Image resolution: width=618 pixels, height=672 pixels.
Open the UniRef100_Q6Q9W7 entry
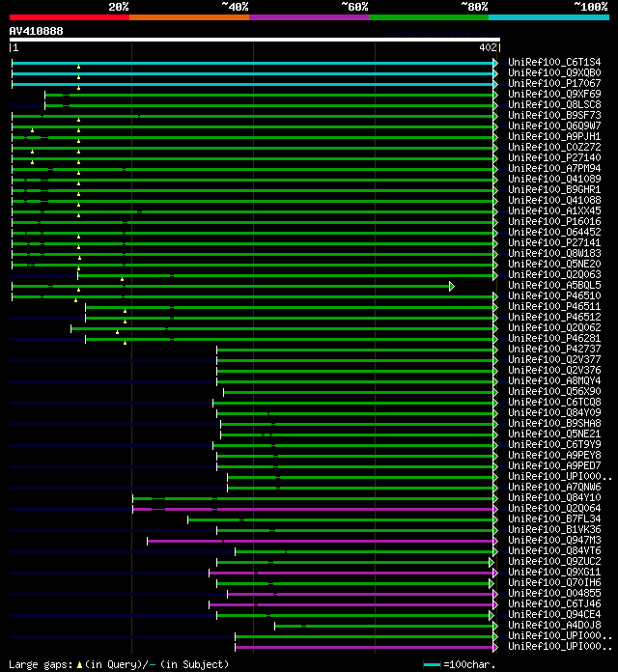pos(554,126)
